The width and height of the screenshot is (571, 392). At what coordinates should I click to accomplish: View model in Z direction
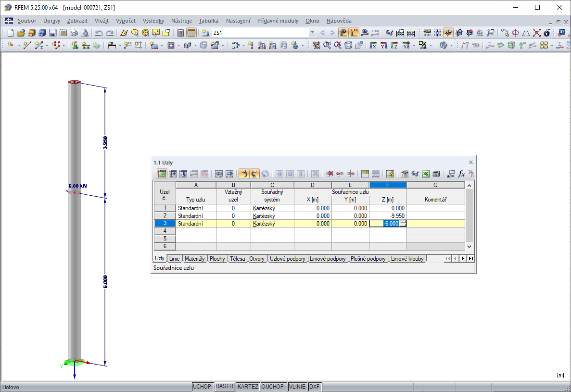[394, 45]
